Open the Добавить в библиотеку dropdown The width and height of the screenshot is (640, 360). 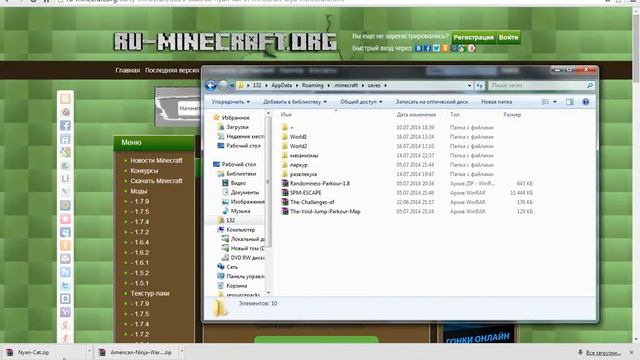click(295, 102)
